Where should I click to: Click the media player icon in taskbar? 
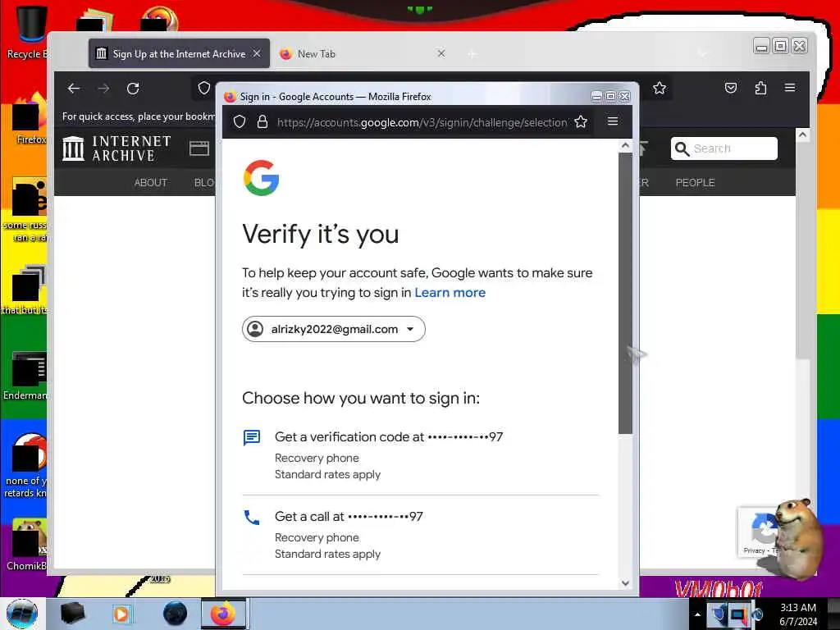(x=121, y=614)
